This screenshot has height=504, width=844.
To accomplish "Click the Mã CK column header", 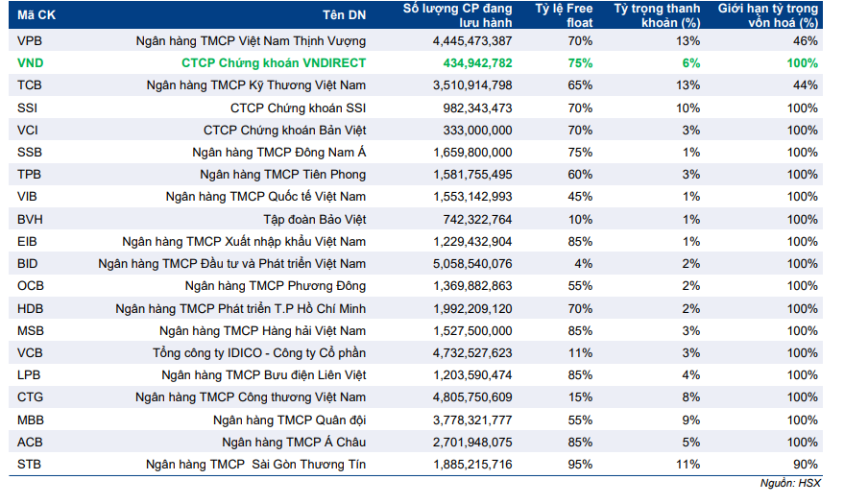I will point(36,15).
